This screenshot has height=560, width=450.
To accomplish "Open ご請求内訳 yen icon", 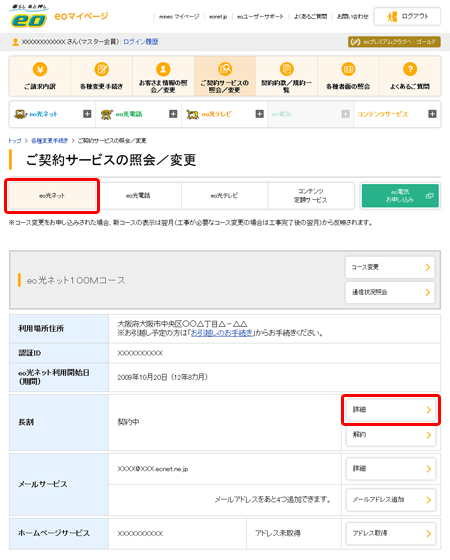I will click(x=40, y=69).
